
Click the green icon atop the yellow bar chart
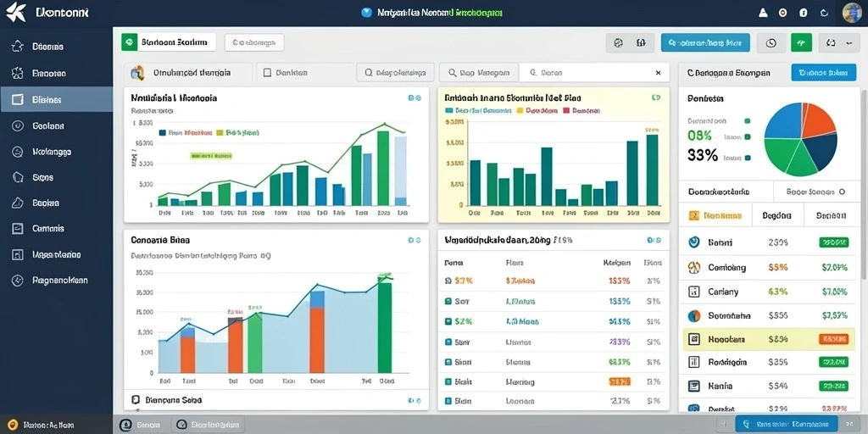656,98
